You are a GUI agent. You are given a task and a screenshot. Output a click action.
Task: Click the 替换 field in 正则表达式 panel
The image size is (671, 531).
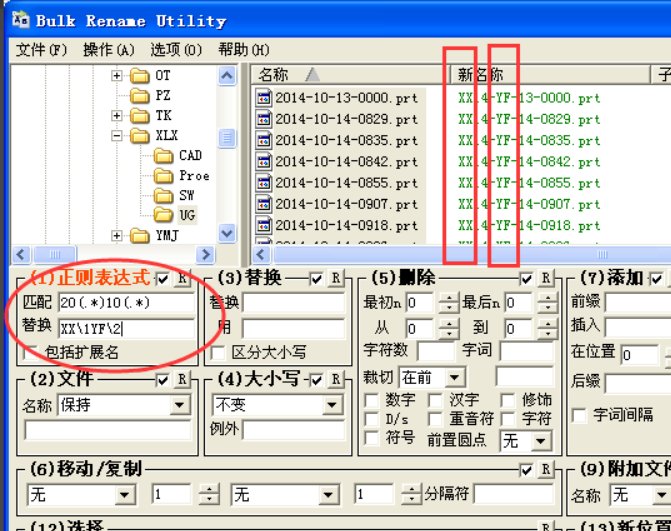click(x=127, y=329)
